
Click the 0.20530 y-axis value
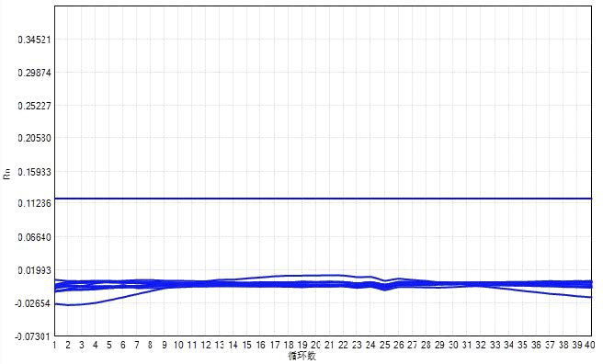34,138
